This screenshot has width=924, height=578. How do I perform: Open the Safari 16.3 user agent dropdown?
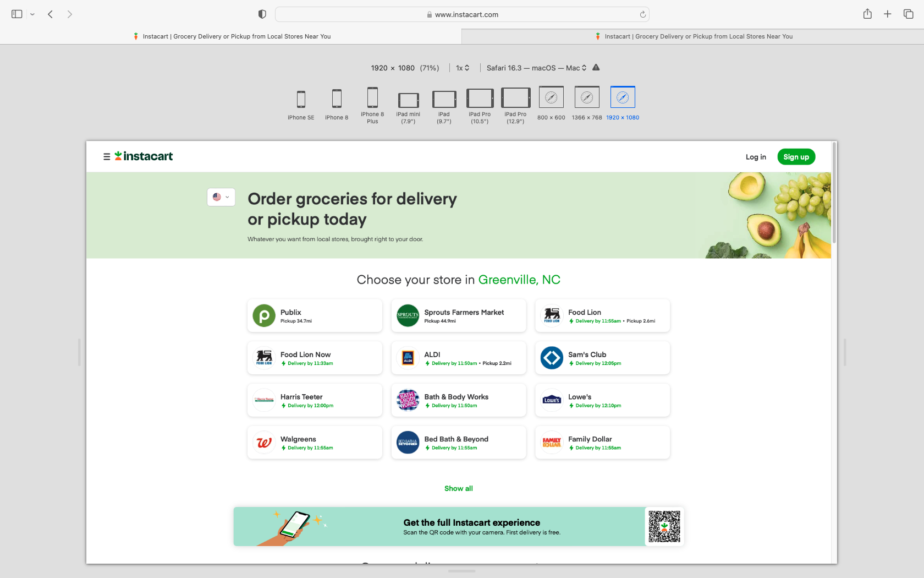pyautogui.click(x=536, y=68)
